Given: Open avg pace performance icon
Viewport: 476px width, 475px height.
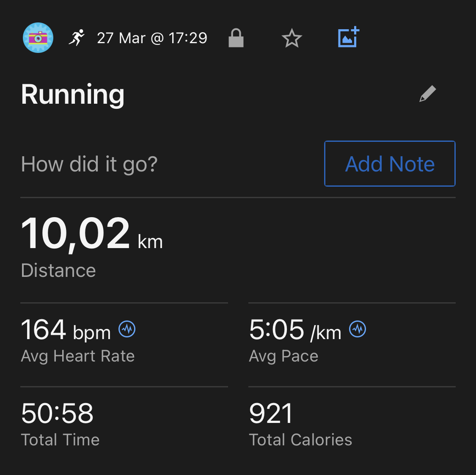Looking at the screenshot, I should 358,329.
